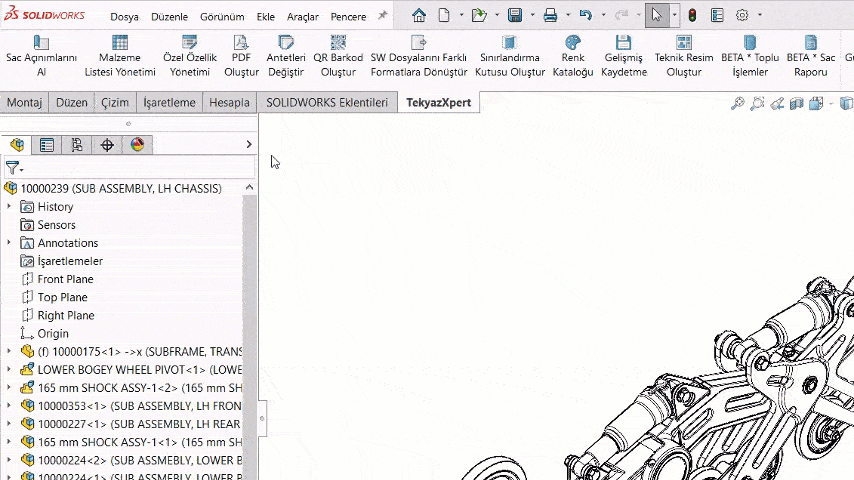This screenshot has height=480, width=854.
Task: Switch to the Montaj tab
Action: 25,102
